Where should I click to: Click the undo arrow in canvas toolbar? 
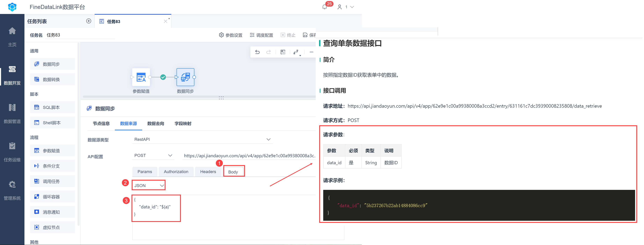pos(257,52)
